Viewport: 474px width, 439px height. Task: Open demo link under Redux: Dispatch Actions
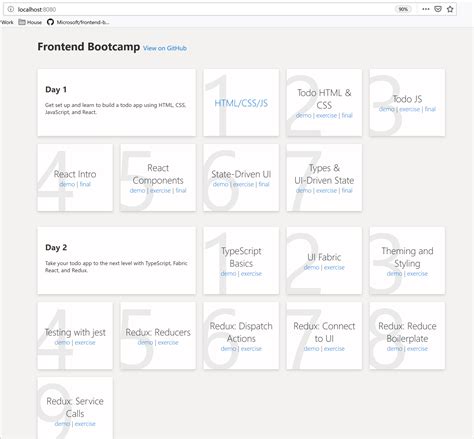pos(228,349)
